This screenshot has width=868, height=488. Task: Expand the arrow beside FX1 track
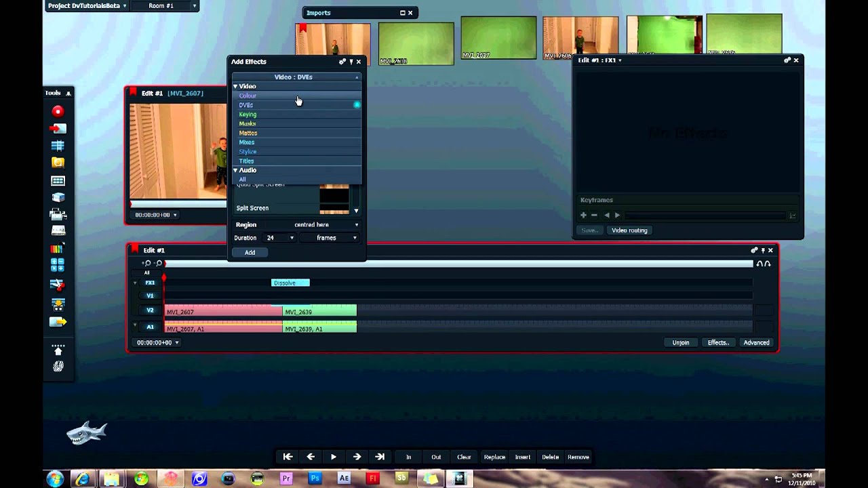135,283
